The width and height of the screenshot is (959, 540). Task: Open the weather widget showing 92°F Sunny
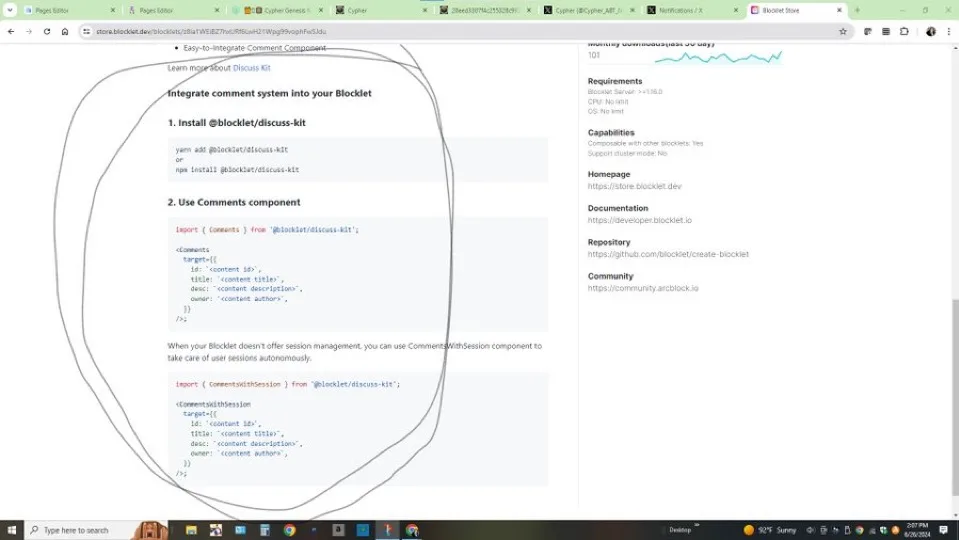coord(769,530)
